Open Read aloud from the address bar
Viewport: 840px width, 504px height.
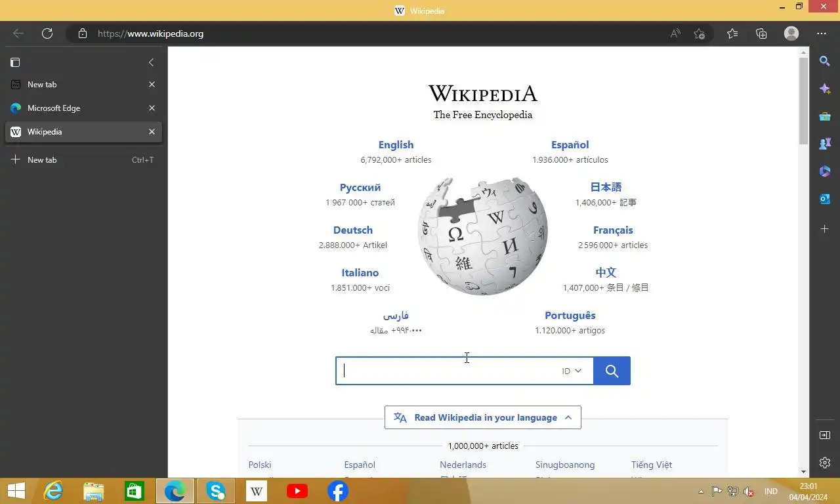point(675,33)
